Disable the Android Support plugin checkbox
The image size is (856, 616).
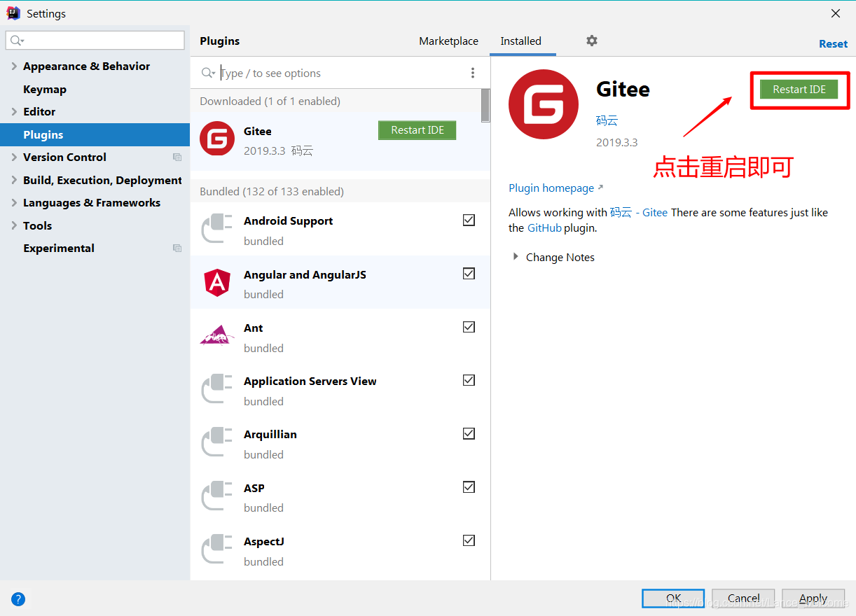[x=469, y=220]
